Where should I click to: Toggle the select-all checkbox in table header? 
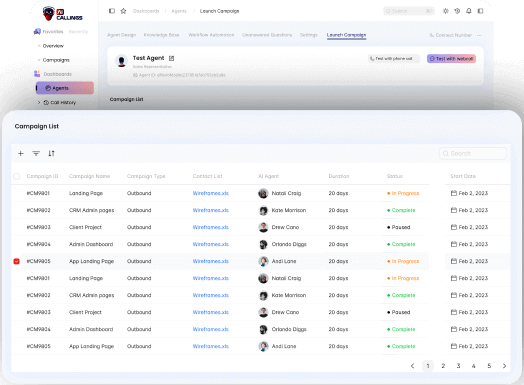(16, 176)
